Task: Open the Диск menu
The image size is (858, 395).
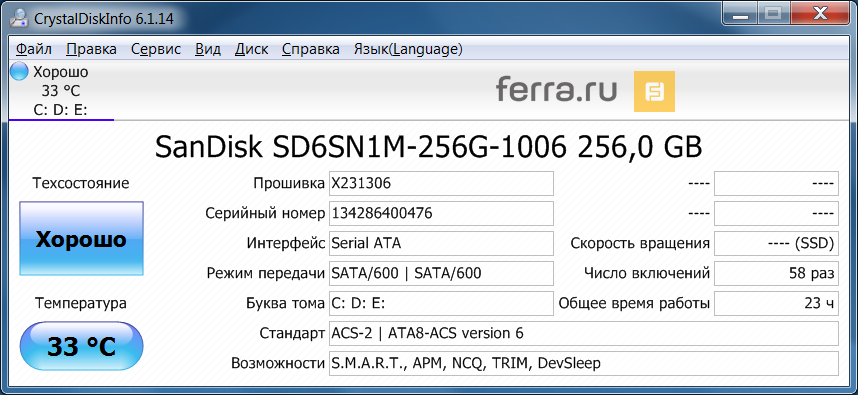Action: coord(251,49)
